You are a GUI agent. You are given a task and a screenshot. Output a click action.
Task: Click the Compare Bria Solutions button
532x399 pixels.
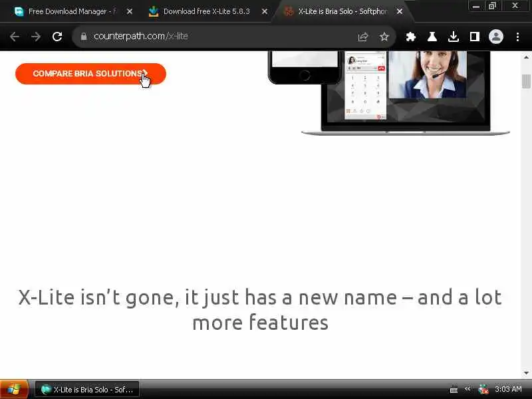[x=90, y=74]
